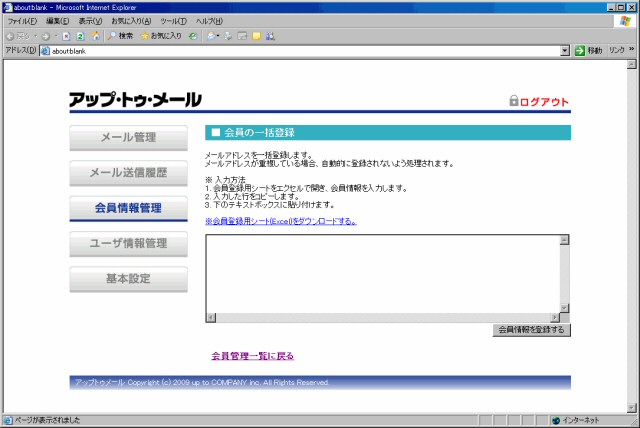Click the text area scroll left arrow
Viewport: 640px width, 428px height.
[211, 317]
